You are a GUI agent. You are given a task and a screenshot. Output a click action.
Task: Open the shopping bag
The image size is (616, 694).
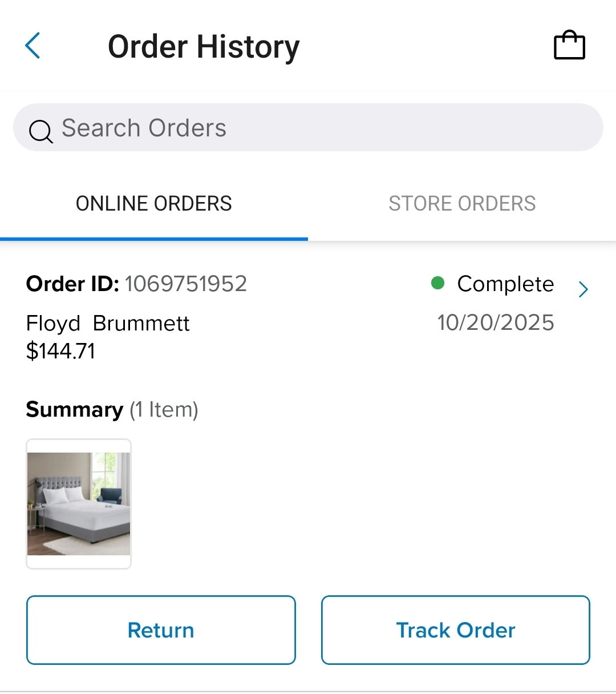(x=569, y=46)
